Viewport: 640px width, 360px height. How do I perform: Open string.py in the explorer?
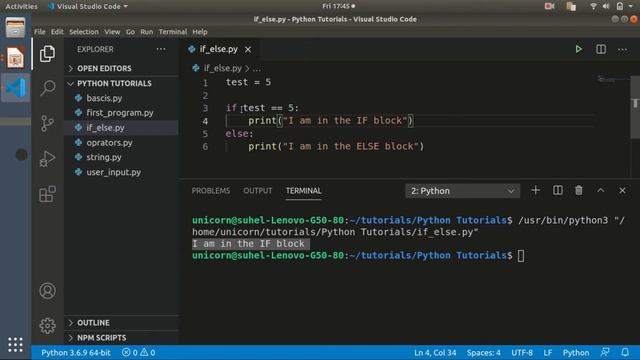pos(121,157)
